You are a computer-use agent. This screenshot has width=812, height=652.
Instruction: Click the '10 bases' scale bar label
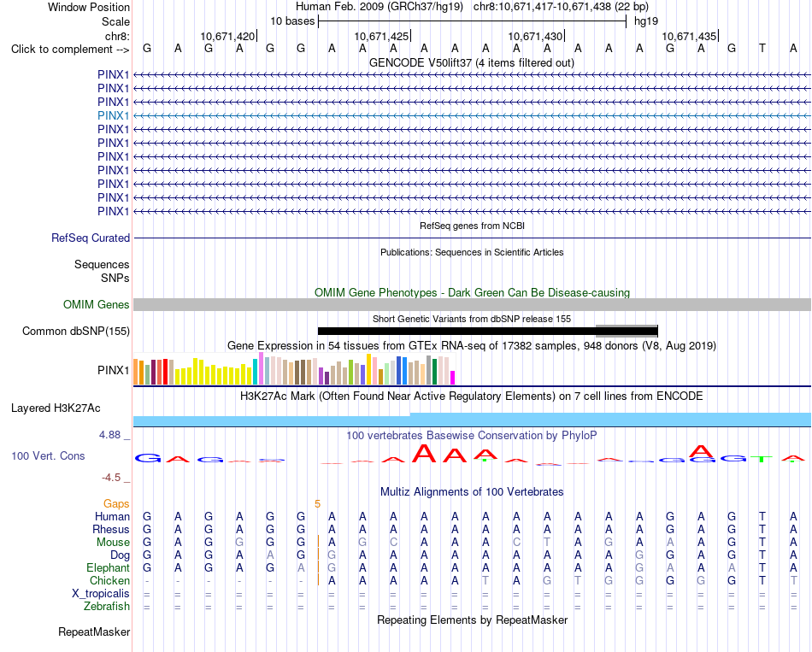[x=292, y=21]
